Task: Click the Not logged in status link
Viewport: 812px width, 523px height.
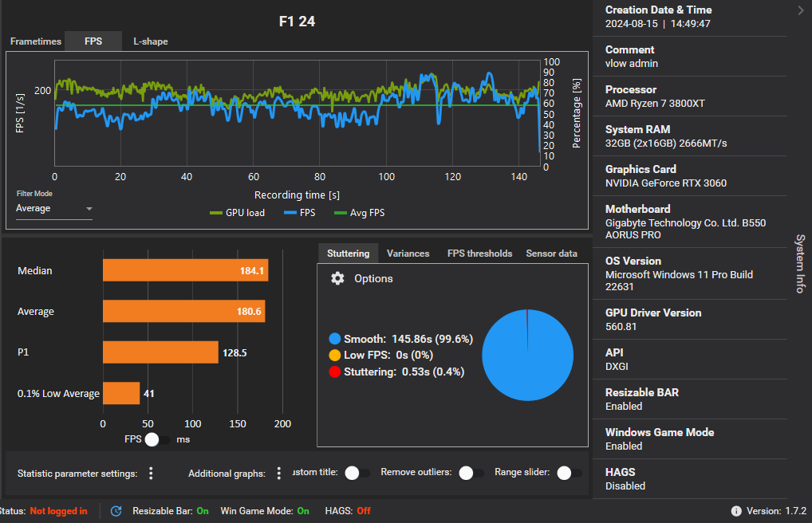Action: (x=58, y=511)
